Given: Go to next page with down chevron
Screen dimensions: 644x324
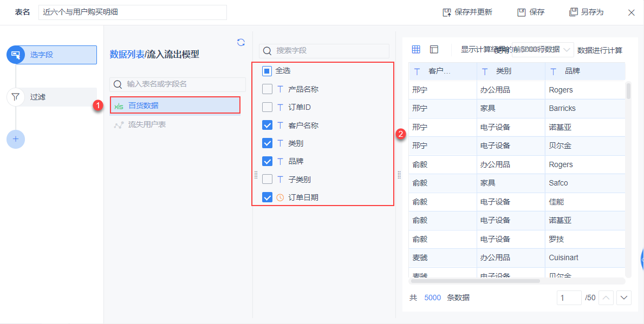Looking at the screenshot, I should (x=624, y=297).
